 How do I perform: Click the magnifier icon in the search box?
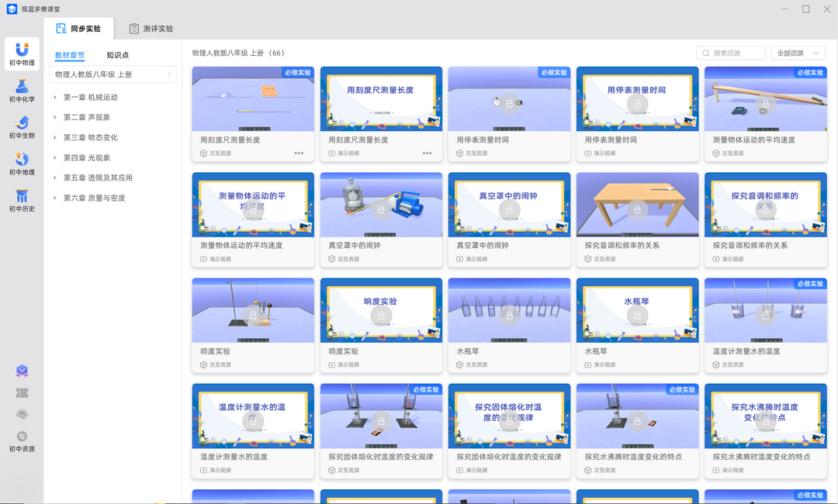705,52
